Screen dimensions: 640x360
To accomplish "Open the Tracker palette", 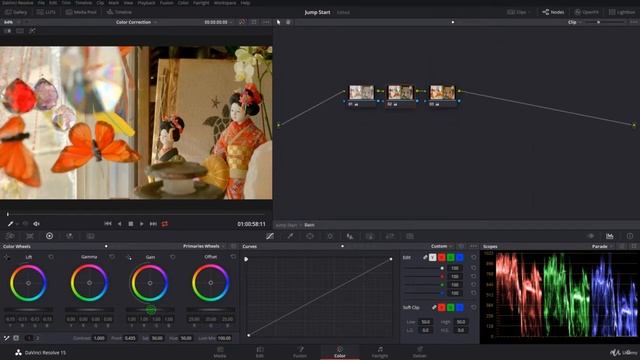I will 330,236.
